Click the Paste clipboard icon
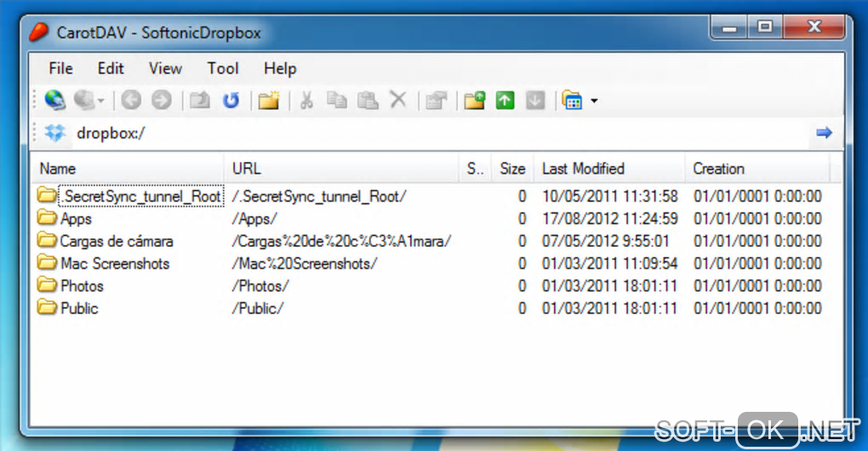Viewport: 868px width, 451px height. (x=368, y=100)
